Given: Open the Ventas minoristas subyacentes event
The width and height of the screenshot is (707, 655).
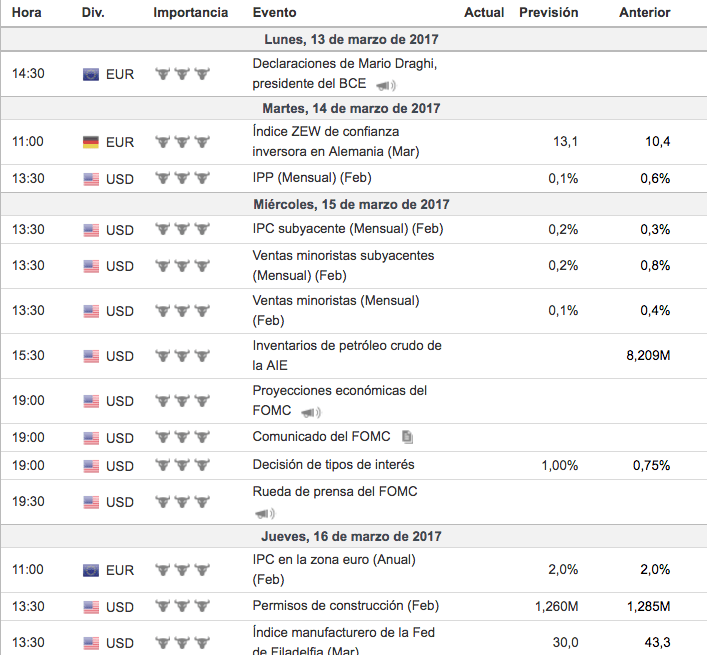Looking at the screenshot, I should tap(343, 265).
